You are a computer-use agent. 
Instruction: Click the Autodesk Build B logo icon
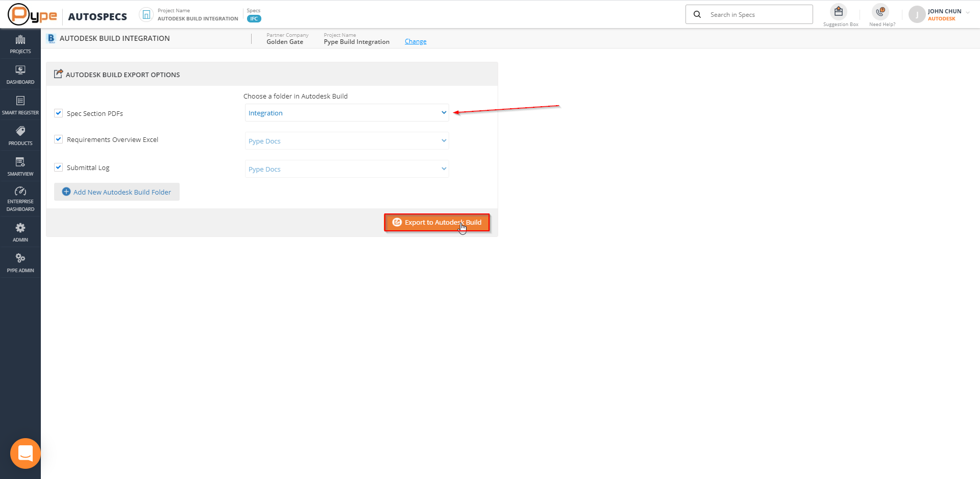pos(51,38)
